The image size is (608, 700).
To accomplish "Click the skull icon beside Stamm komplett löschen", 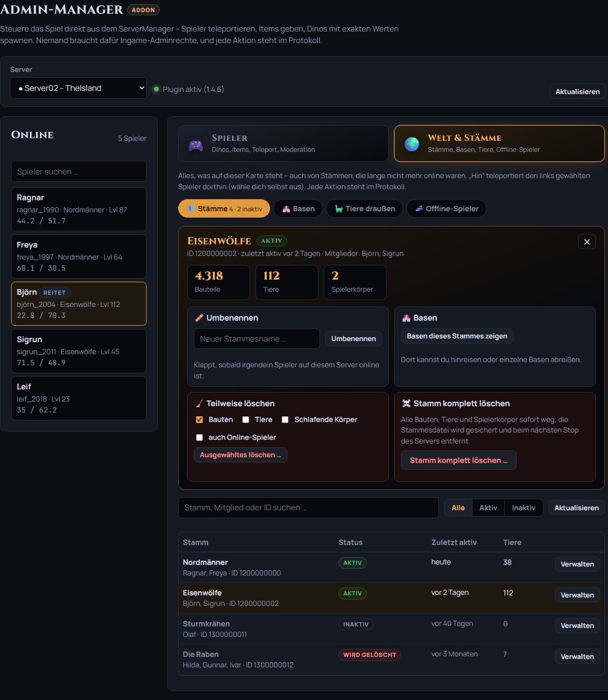I will 406,403.
